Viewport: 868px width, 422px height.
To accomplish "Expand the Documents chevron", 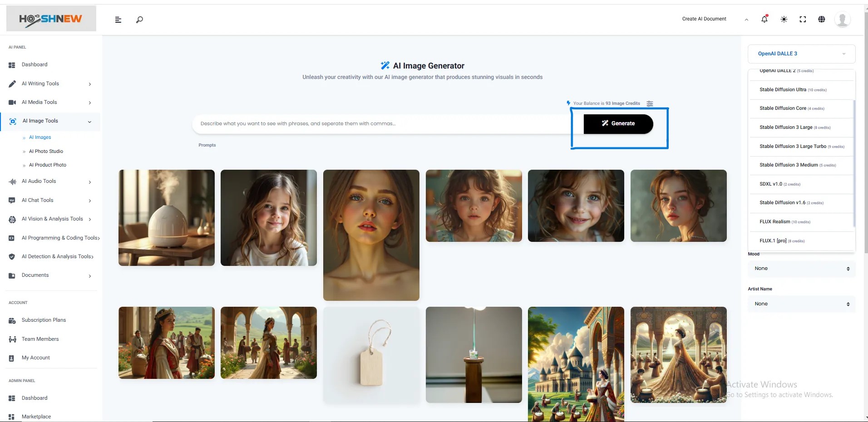I will click(x=90, y=276).
